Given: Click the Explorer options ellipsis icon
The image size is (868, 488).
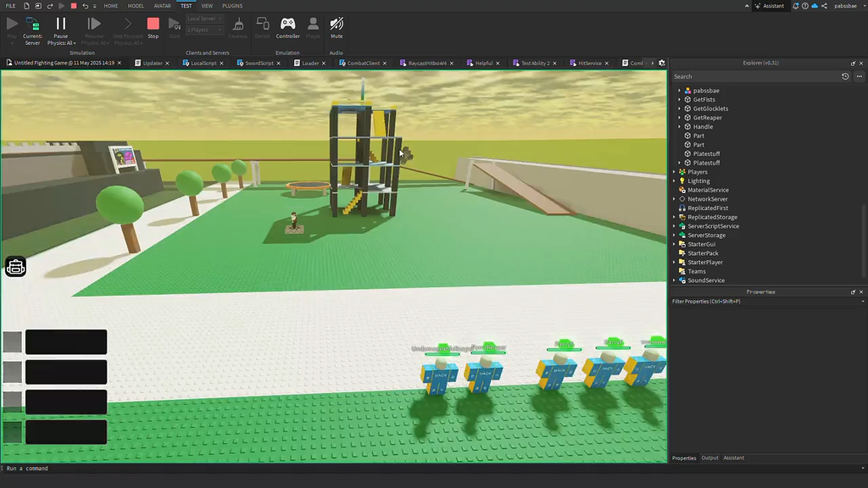Looking at the screenshot, I should click(860, 76).
